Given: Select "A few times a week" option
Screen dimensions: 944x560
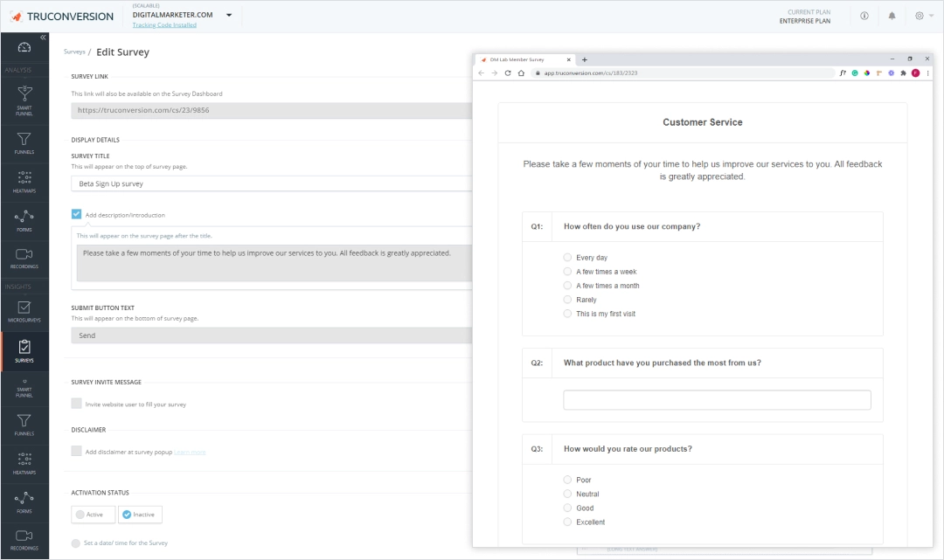Looking at the screenshot, I should (568, 272).
